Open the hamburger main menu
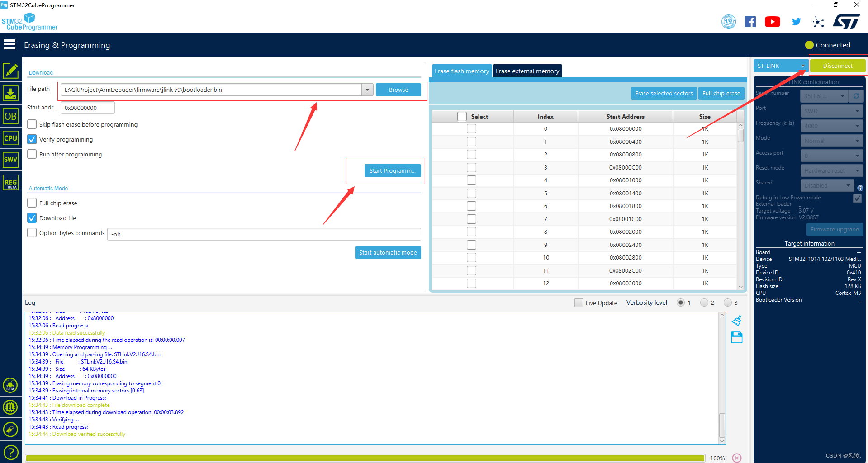 coord(9,44)
